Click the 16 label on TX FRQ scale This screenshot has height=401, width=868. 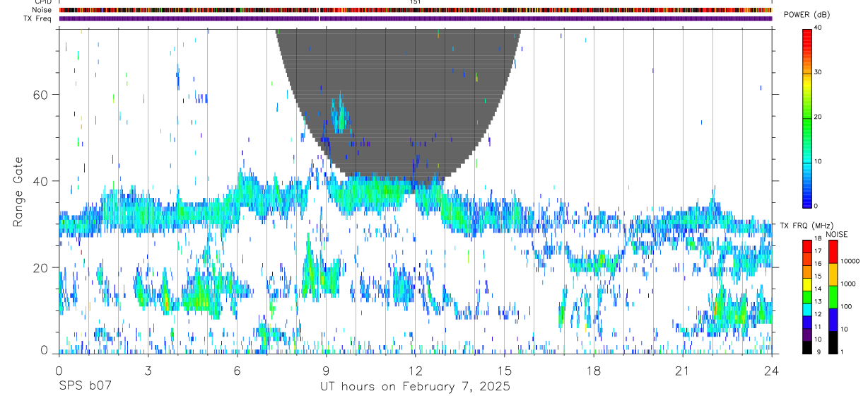point(818,263)
